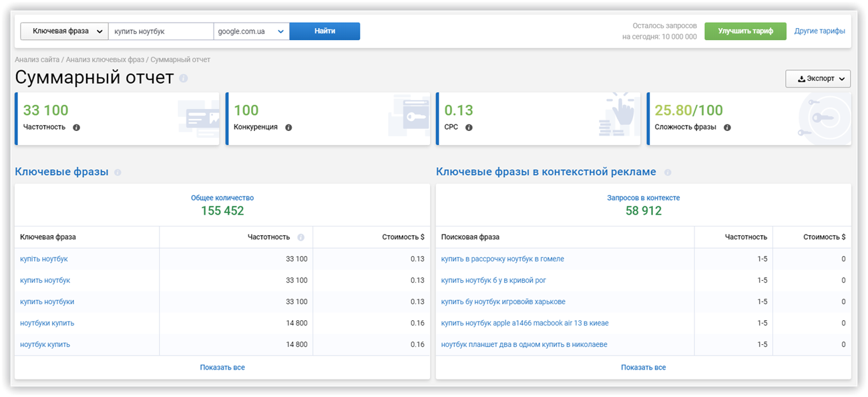
Task: Click info icon beside Конкуренция label
Action: coord(288,127)
